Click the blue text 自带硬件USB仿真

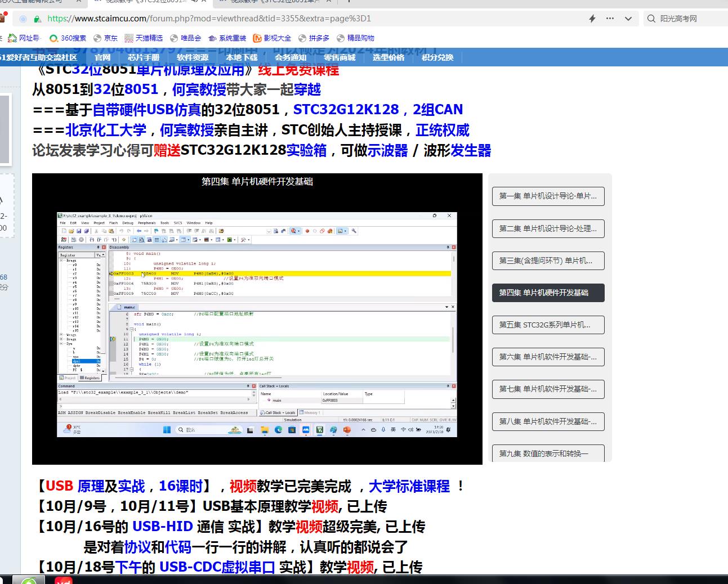pyautogui.click(x=146, y=110)
